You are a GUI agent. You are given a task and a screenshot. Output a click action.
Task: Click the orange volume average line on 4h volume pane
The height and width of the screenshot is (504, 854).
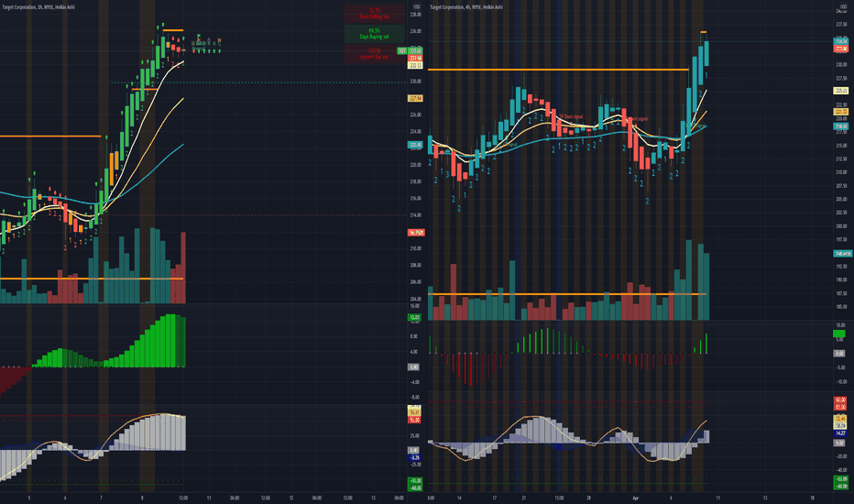pyautogui.click(x=567, y=294)
